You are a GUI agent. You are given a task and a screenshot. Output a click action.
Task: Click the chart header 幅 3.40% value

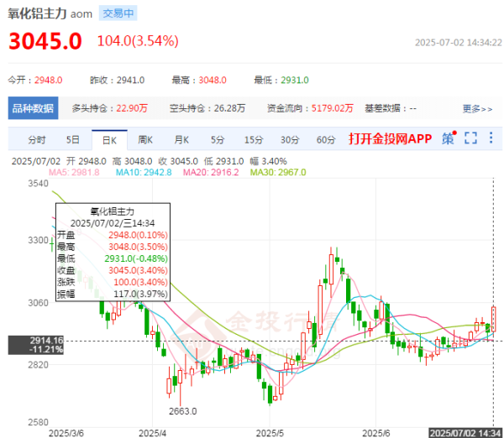tap(269, 161)
